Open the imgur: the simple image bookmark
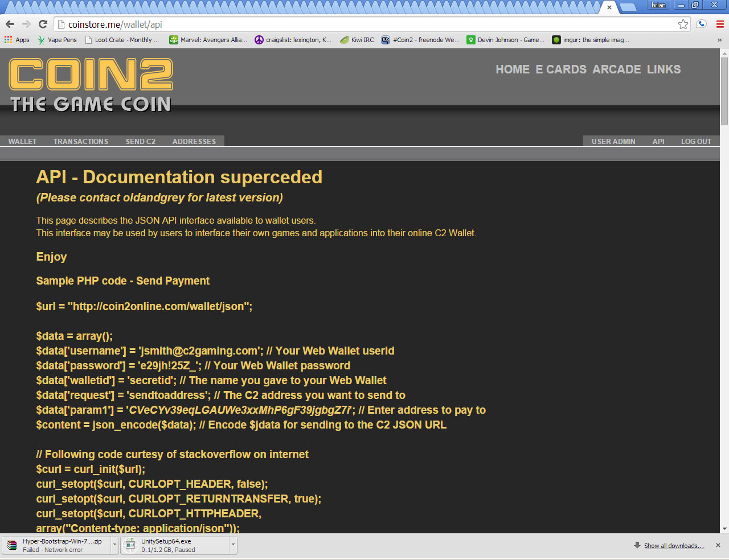Screen dimensions: 729x560 [591, 40]
